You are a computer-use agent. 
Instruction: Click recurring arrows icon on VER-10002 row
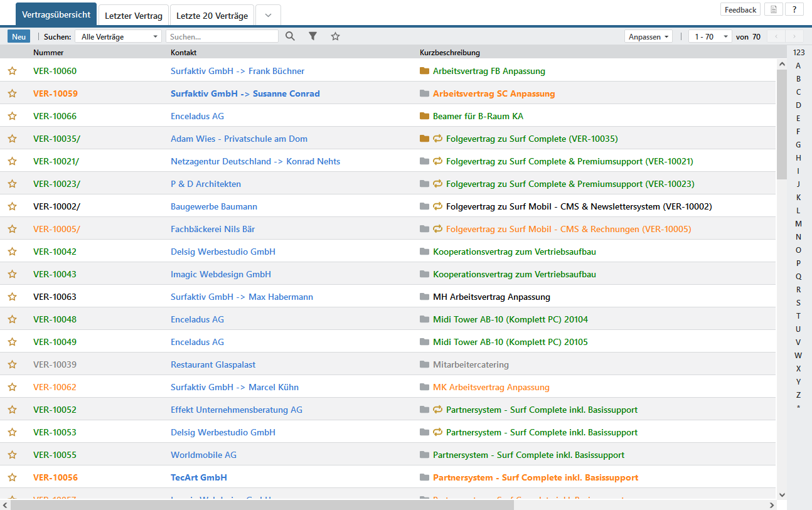pyautogui.click(x=438, y=206)
